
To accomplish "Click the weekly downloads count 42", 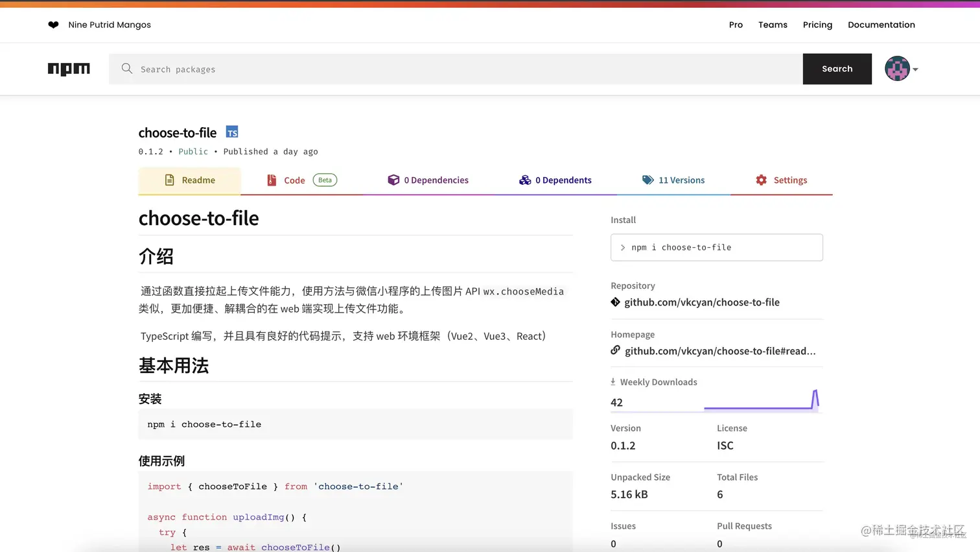I will (617, 403).
